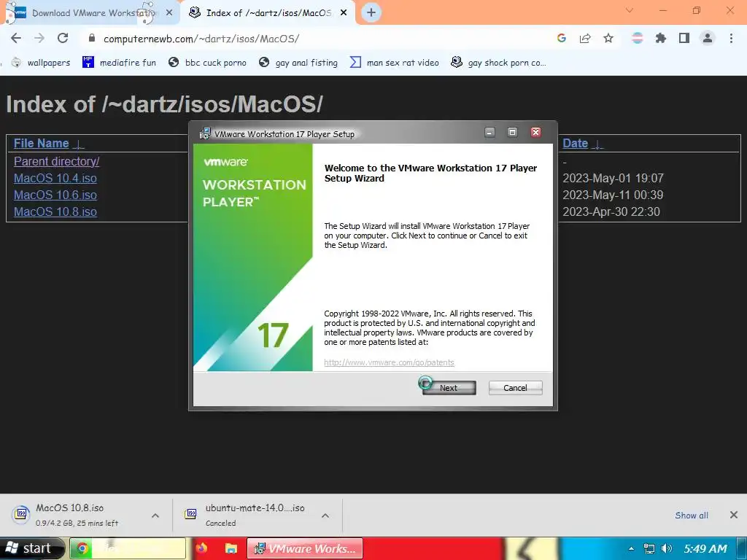Open the wallpapers bookmark
747x560 pixels.
pos(41,63)
